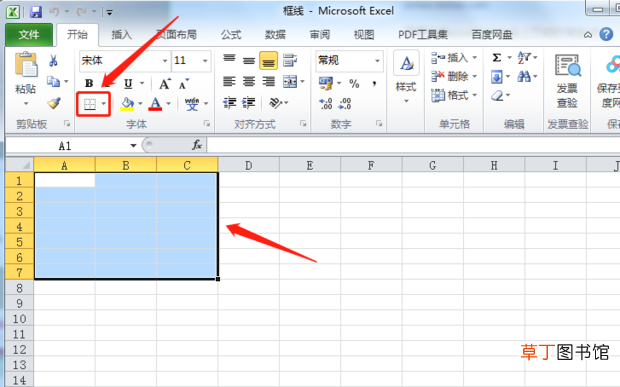Click the decrease decimal icon
Screen dimensions: 620x387
click(x=345, y=104)
